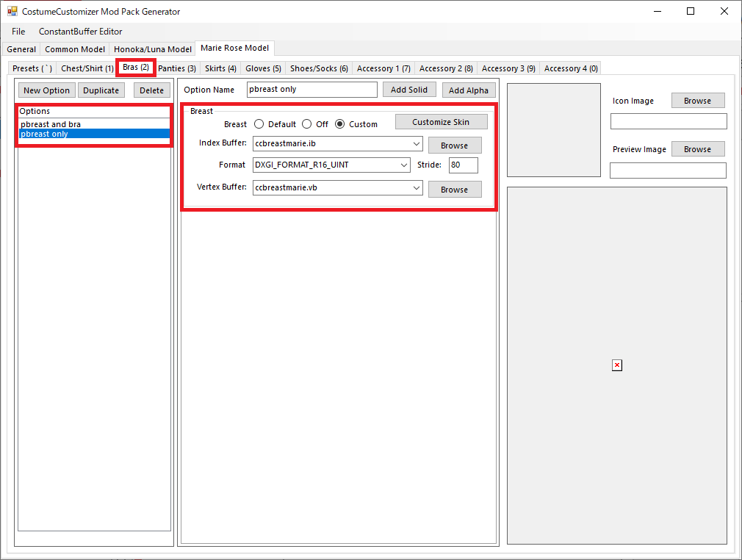Open the Gloves (5) tab
The height and width of the screenshot is (560, 742).
point(263,68)
